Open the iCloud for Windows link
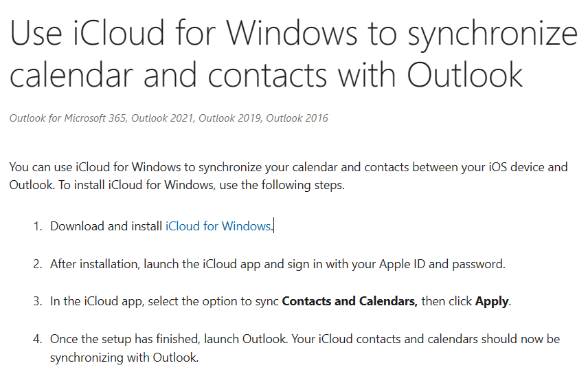The height and width of the screenshot is (383, 588). click(x=218, y=226)
